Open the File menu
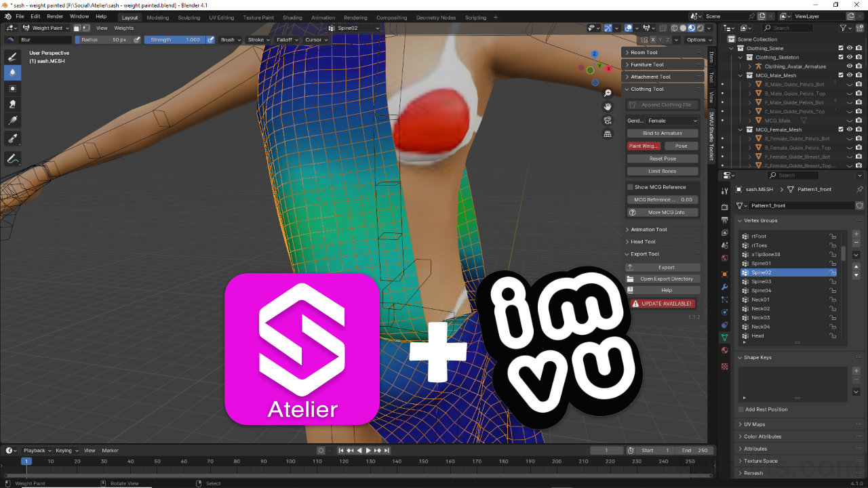Viewport: 868px width, 488px height. pyautogui.click(x=20, y=16)
